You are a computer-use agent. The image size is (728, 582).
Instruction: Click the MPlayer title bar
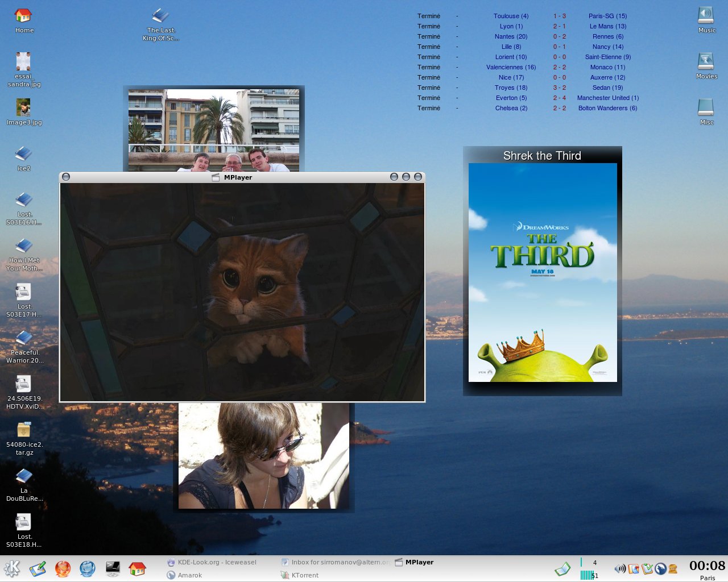coord(242,177)
